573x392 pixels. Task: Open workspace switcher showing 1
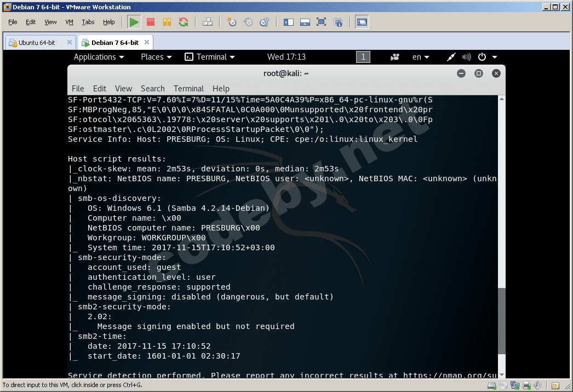pos(363,57)
